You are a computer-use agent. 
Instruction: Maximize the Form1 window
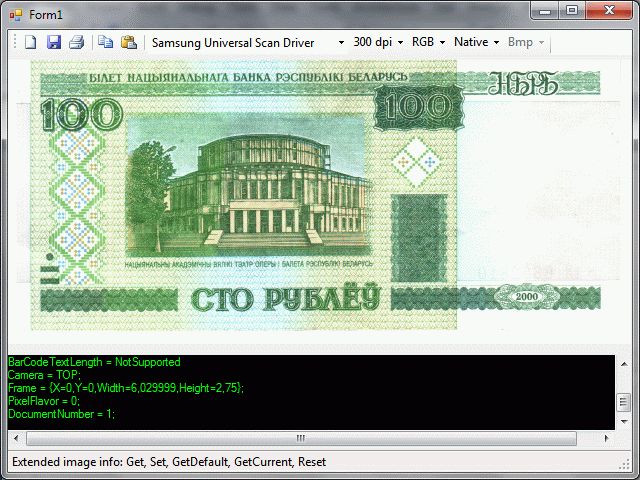(572, 11)
